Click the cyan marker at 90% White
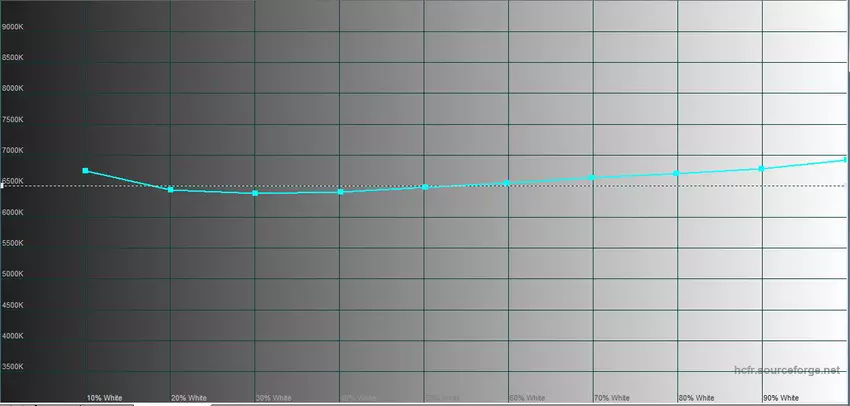850x406 pixels. coord(762,168)
